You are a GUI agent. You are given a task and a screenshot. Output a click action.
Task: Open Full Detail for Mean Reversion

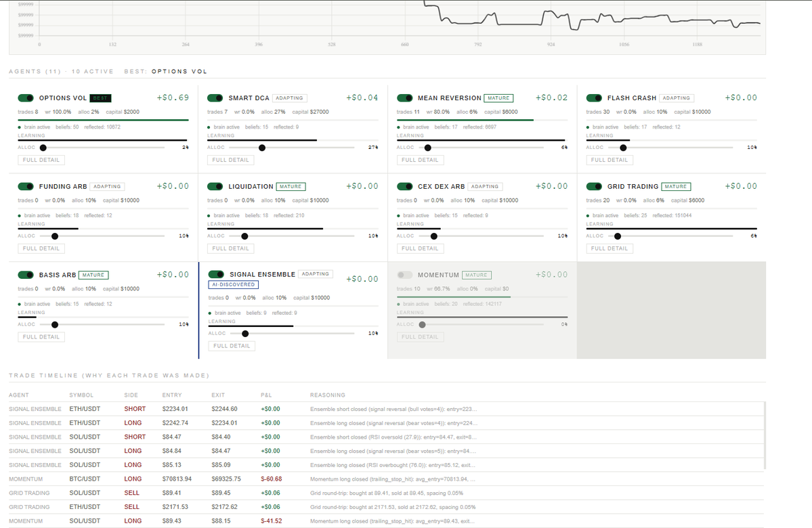coord(420,160)
